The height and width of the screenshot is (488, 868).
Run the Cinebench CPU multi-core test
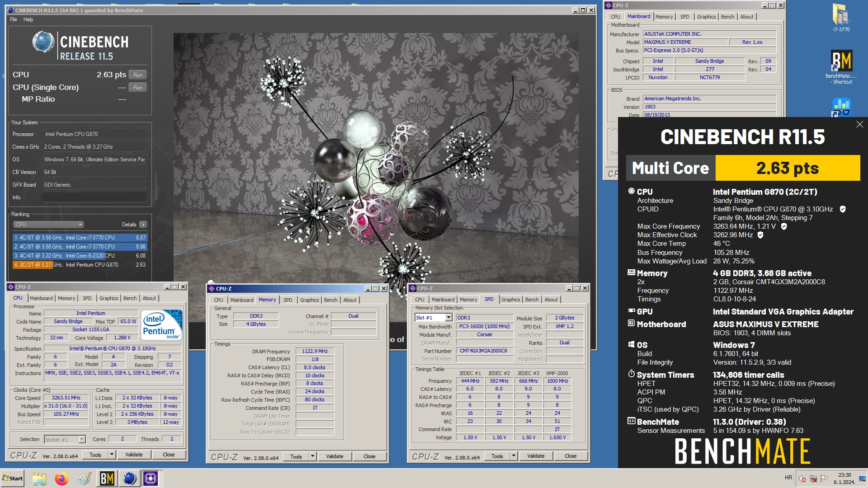tap(138, 75)
